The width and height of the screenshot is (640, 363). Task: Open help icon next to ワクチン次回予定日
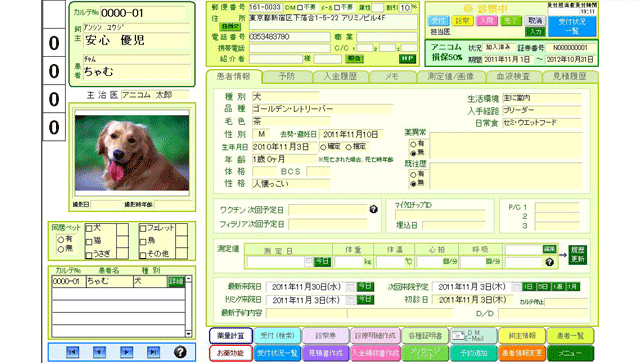pyautogui.click(x=373, y=209)
